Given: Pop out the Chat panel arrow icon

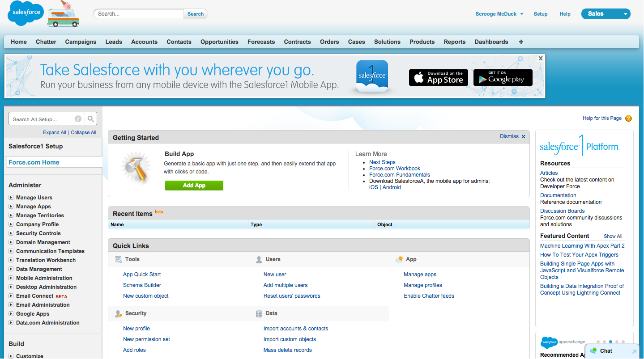Looking at the screenshot, I should coord(634,351).
